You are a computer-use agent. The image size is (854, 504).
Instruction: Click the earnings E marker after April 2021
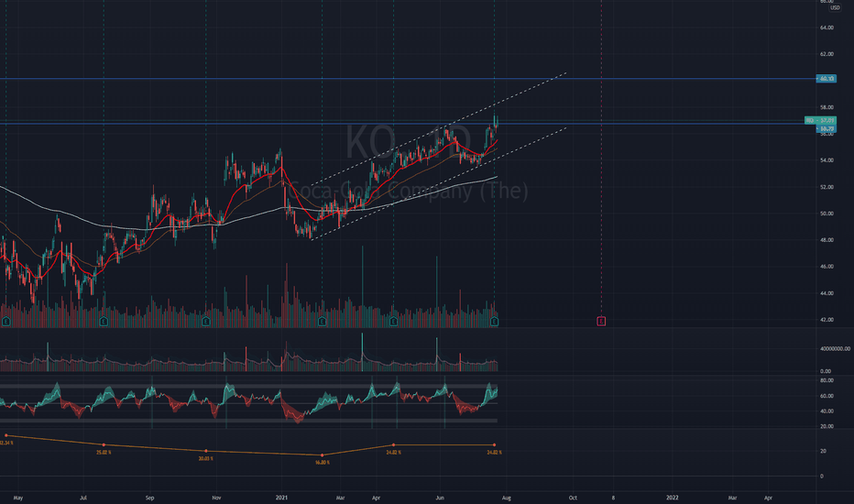click(394, 322)
